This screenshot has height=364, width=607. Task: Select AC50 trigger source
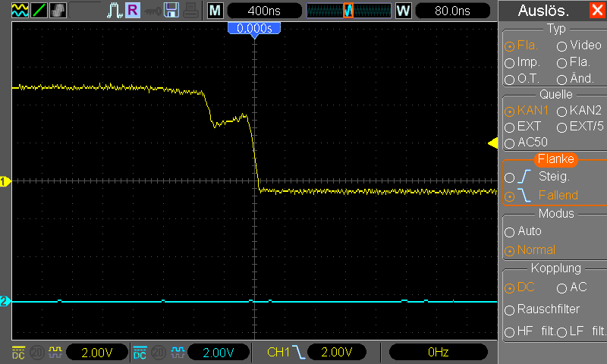coord(526,143)
